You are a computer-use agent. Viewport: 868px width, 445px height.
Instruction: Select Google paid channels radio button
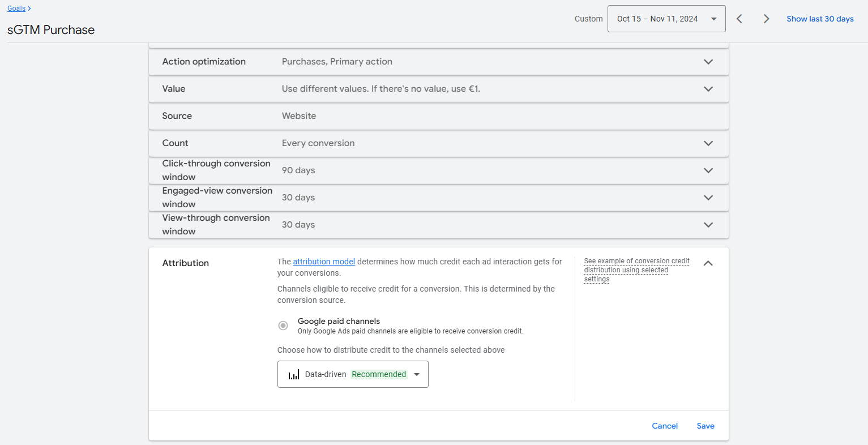[x=283, y=326]
